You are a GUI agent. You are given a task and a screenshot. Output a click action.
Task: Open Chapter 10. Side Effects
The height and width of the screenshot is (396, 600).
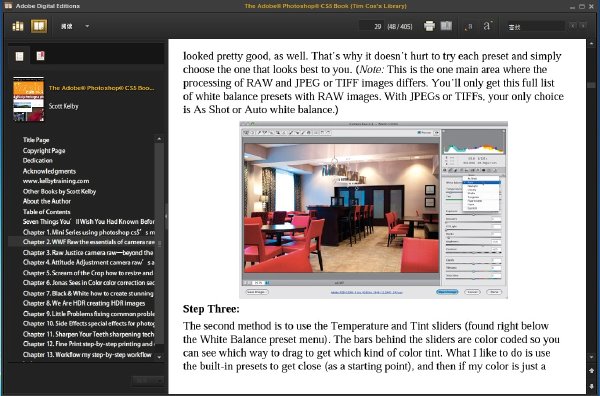click(x=88, y=324)
